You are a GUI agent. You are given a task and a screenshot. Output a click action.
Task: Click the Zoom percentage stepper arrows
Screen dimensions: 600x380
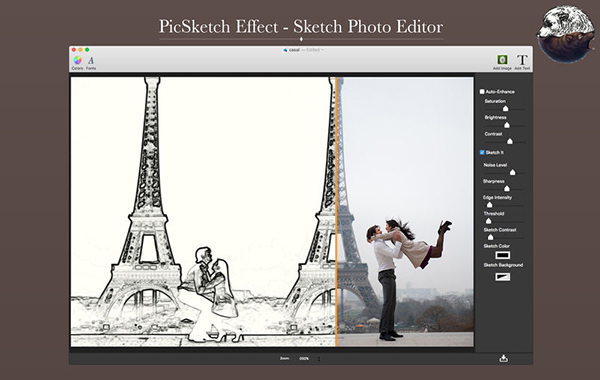point(319,359)
